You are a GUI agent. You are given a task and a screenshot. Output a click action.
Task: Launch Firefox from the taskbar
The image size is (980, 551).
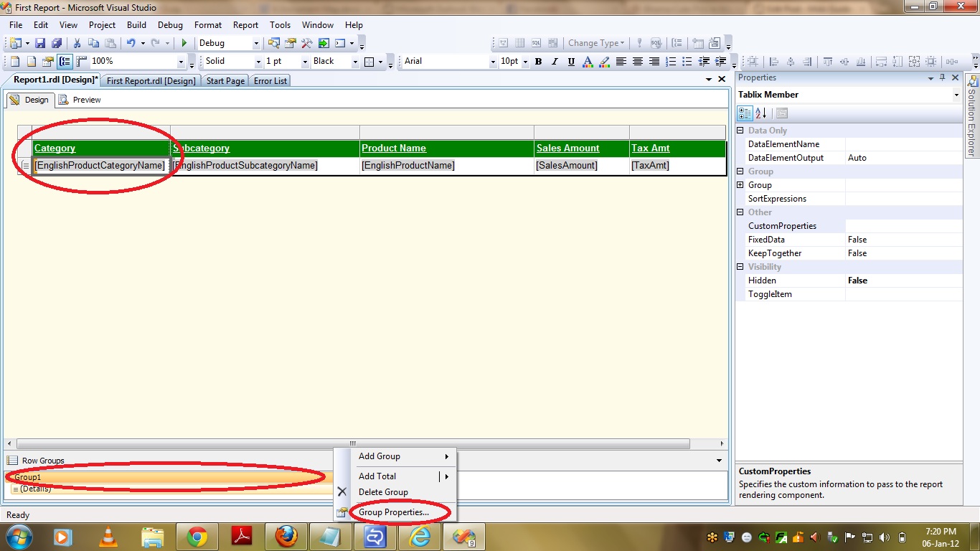286,536
